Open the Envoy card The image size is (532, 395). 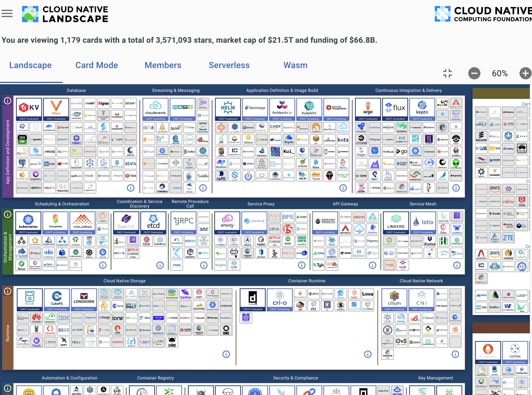point(227,223)
